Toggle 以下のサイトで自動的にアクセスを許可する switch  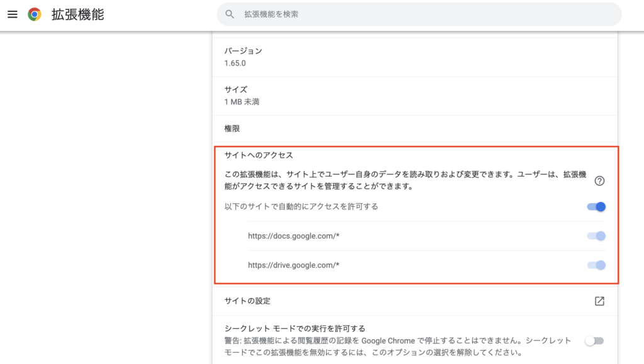click(596, 206)
